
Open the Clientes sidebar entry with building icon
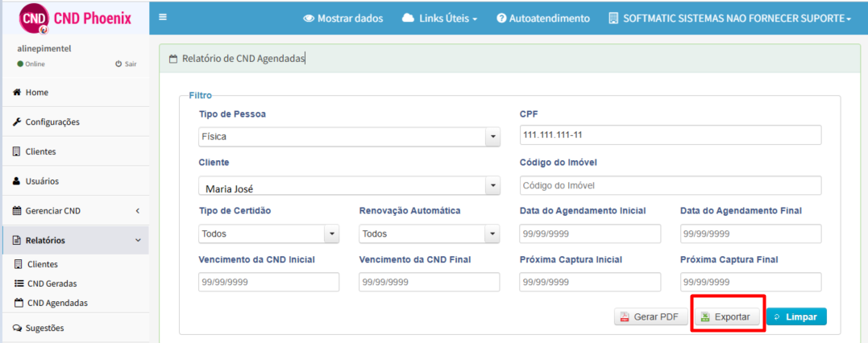[40, 151]
